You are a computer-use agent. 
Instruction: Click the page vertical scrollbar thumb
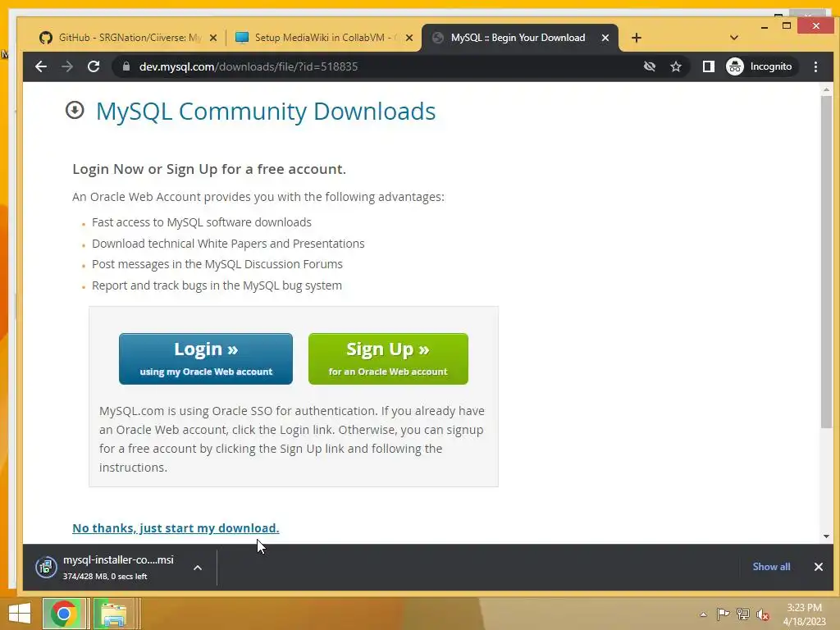pos(826,262)
